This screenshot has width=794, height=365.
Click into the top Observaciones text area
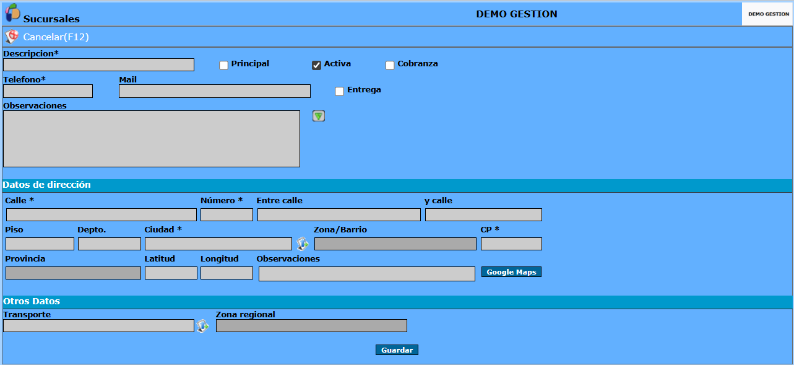(x=151, y=139)
